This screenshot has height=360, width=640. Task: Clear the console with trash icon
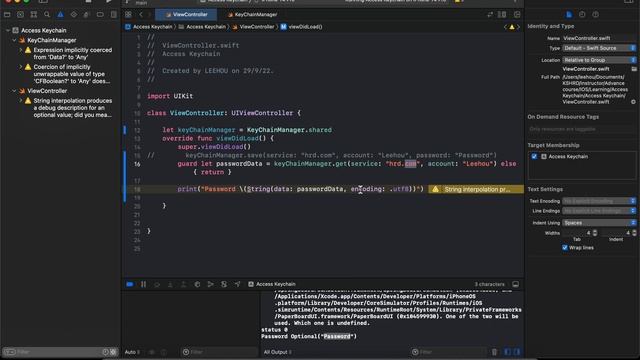pos(494,352)
